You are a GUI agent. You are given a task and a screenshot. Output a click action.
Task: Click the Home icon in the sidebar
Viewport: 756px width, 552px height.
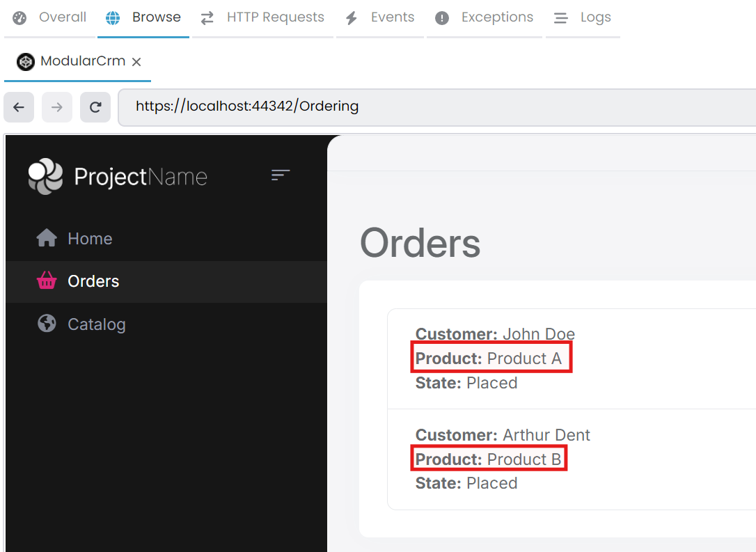point(46,237)
